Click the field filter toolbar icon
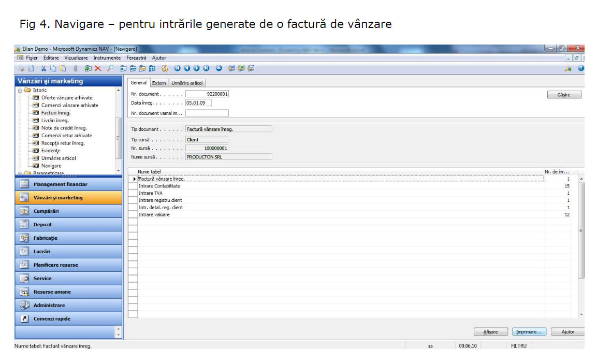The height and width of the screenshot is (364, 597). pyautogui.click(x=123, y=68)
